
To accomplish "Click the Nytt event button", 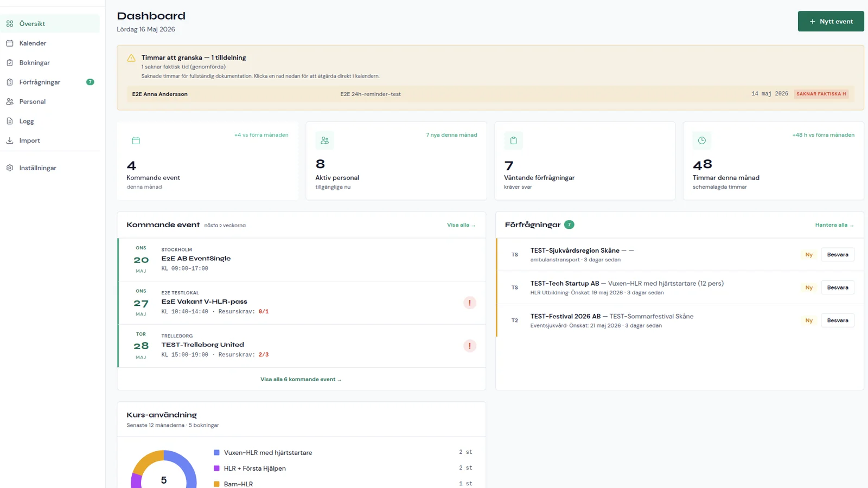I will pyautogui.click(x=831, y=22).
